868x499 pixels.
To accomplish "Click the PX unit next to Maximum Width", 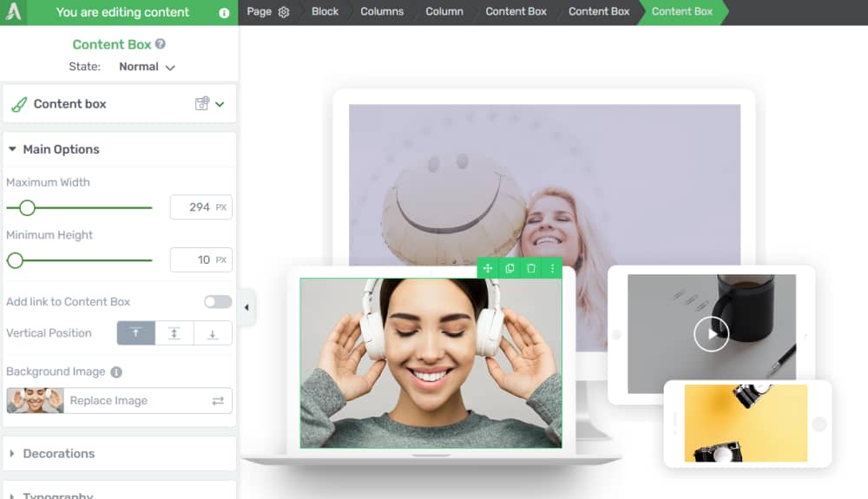I will pyautogui.click(x=221, y=207).
